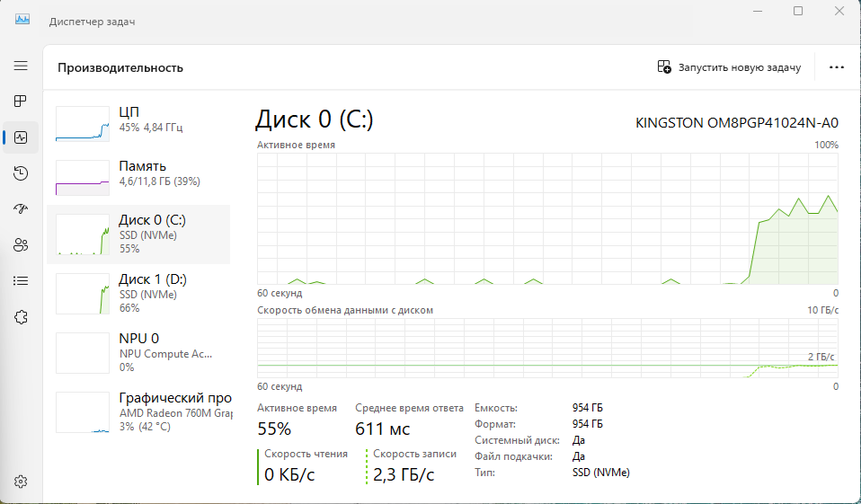Click the '2 ГБ/с' graph marker label
The image size is (861, 504).
coord(821,357)
